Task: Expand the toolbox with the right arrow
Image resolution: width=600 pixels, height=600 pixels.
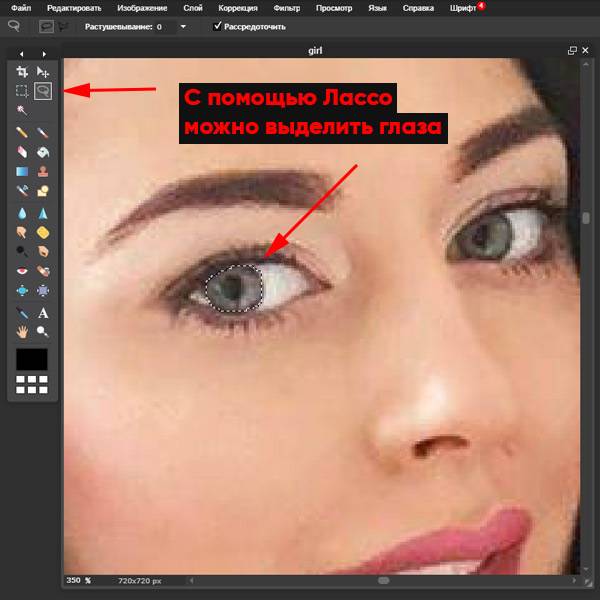Action: coord(44,54)
